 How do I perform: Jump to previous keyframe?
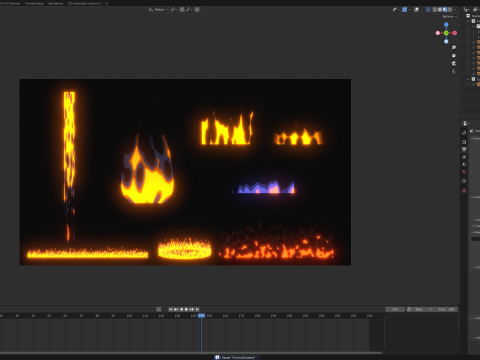tap(176, 309)
